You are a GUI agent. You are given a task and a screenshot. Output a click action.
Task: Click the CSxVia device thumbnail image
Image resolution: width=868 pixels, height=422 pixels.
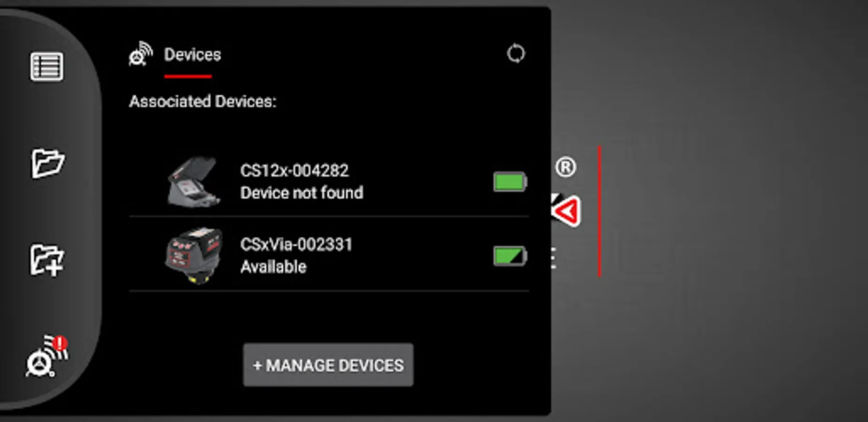point(194,256)
